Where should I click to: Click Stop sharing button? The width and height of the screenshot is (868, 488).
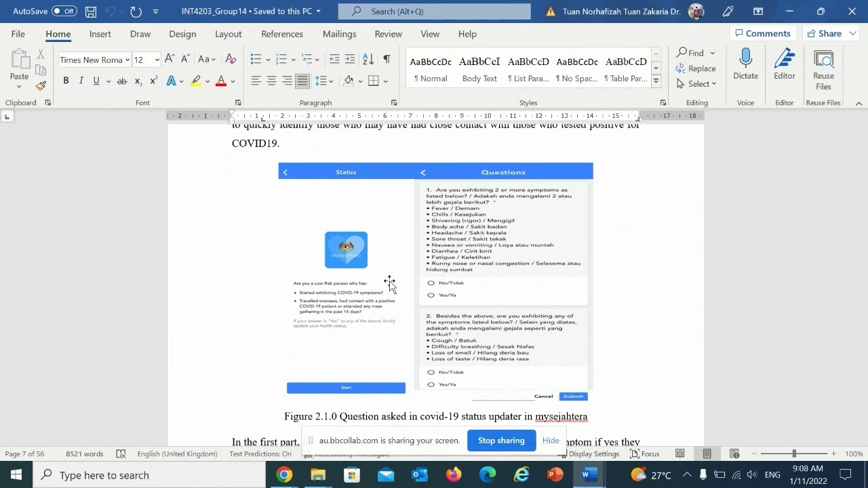click(501, 441)
